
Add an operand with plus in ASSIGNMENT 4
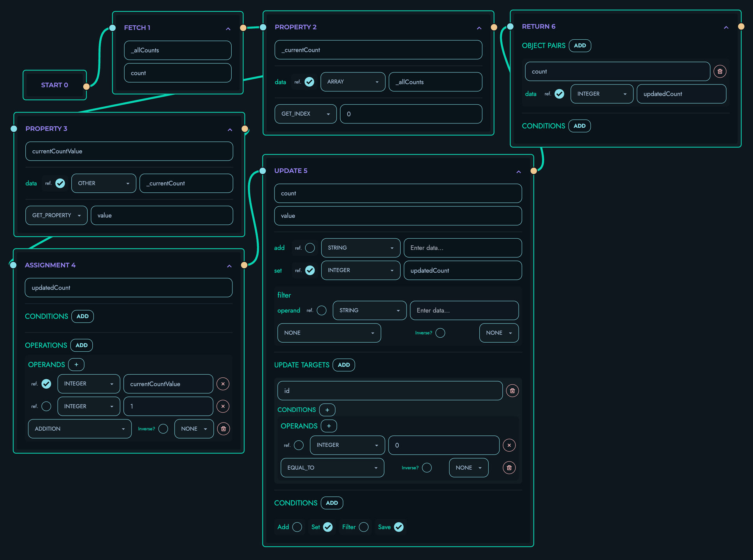[x=76, y=365]
